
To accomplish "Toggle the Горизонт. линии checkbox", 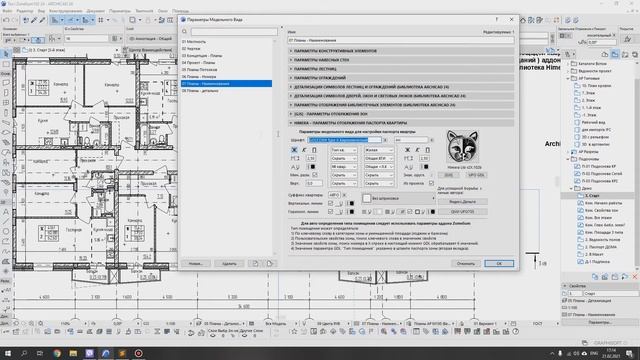I will click(x=331, y=211).
